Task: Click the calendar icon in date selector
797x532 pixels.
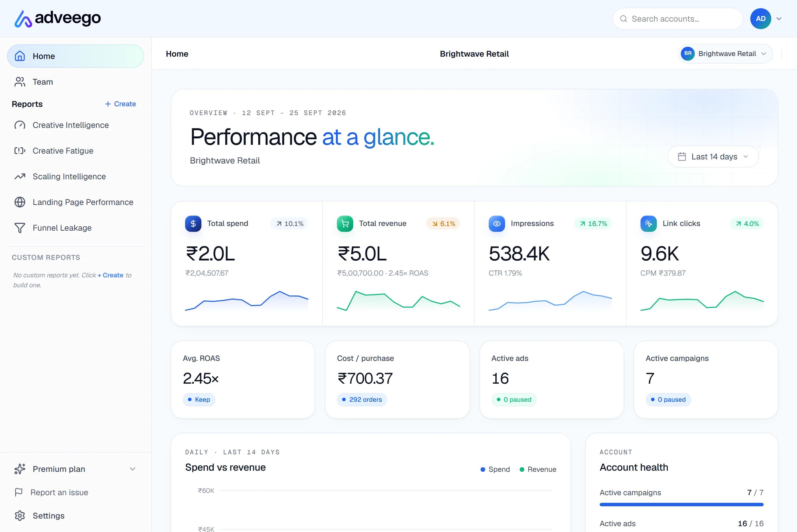Action: [682, 157]
